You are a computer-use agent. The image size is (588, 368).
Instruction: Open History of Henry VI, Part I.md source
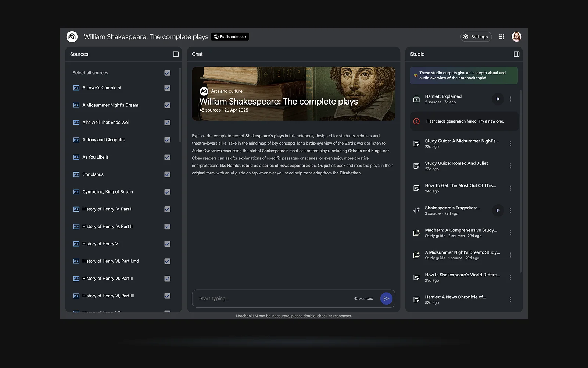[x=111, y=261]
